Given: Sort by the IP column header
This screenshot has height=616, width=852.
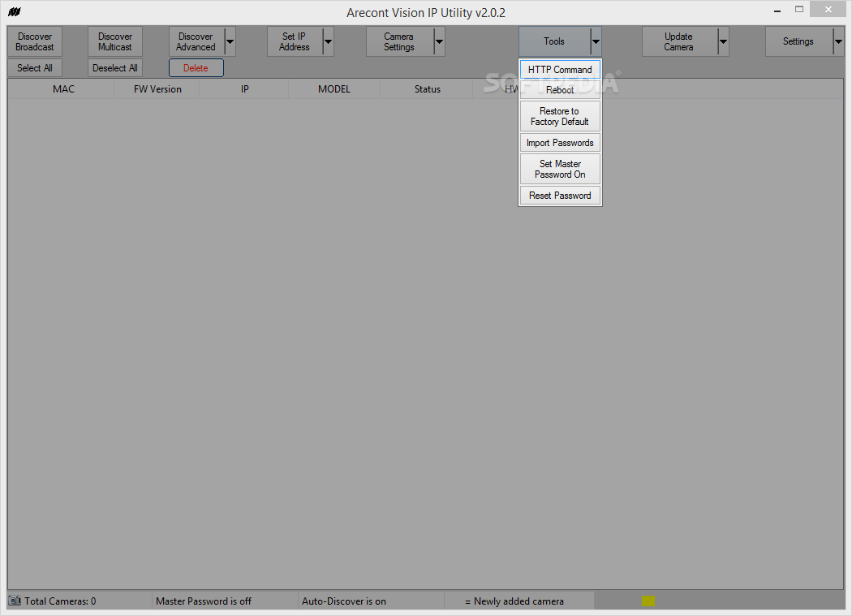Looking at the screenshot, I should point(244,89).
